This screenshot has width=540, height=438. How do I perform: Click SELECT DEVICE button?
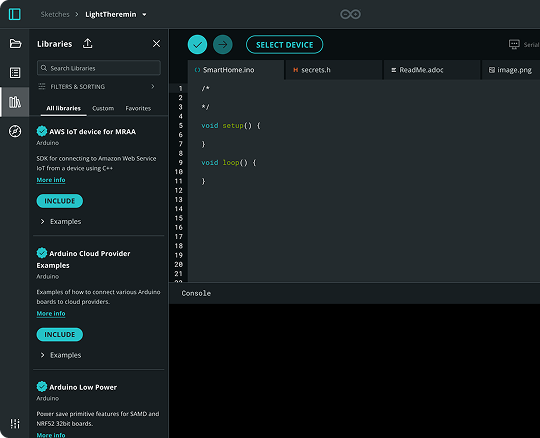284,45
